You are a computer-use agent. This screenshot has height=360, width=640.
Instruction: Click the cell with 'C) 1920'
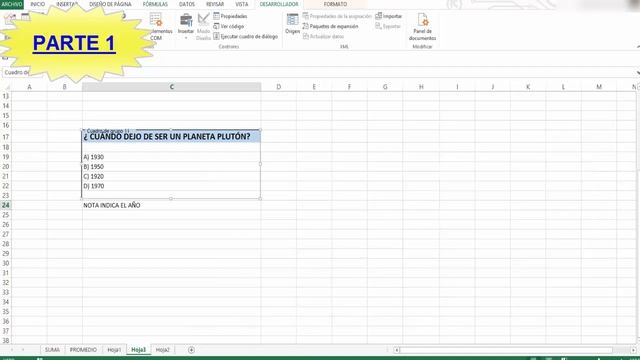pos(171,176)
